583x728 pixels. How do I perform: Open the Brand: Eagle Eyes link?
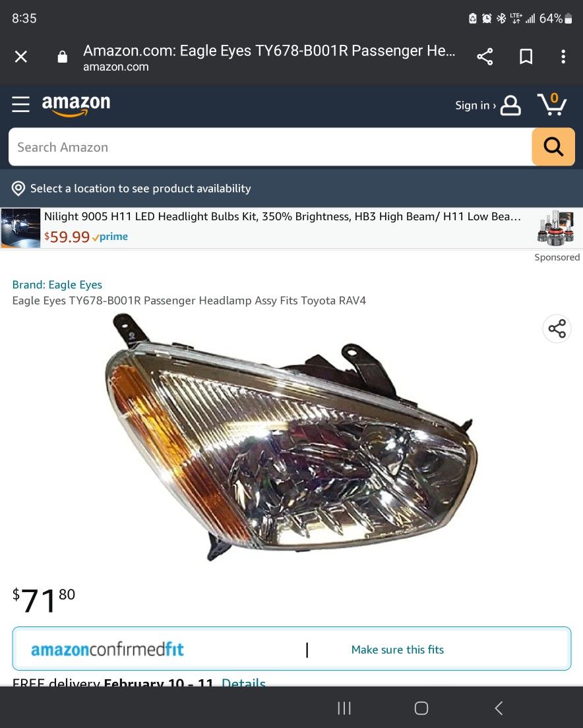pos(57,285)
